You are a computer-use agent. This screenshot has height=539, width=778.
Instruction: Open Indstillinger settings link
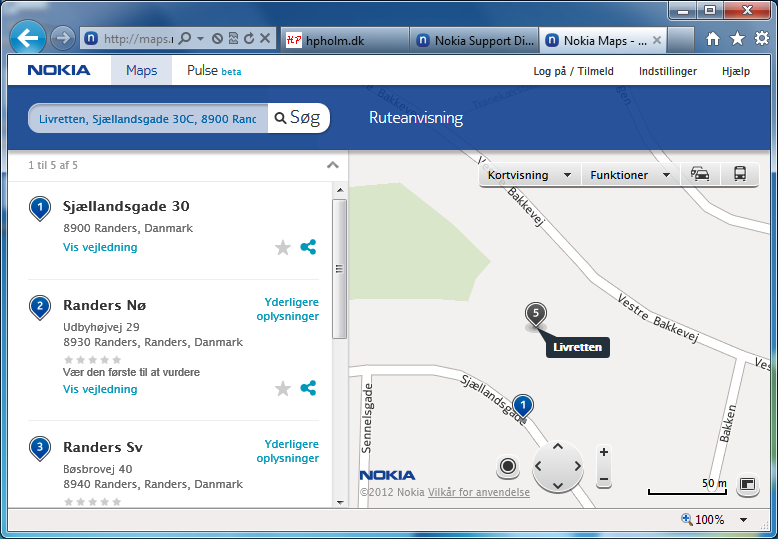667,71
